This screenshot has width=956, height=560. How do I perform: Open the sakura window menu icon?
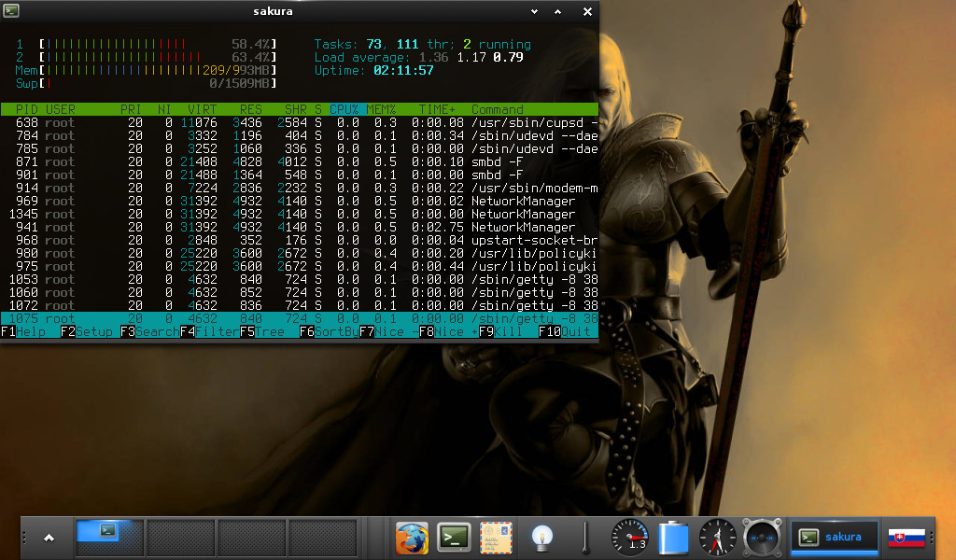click(11, 10)
